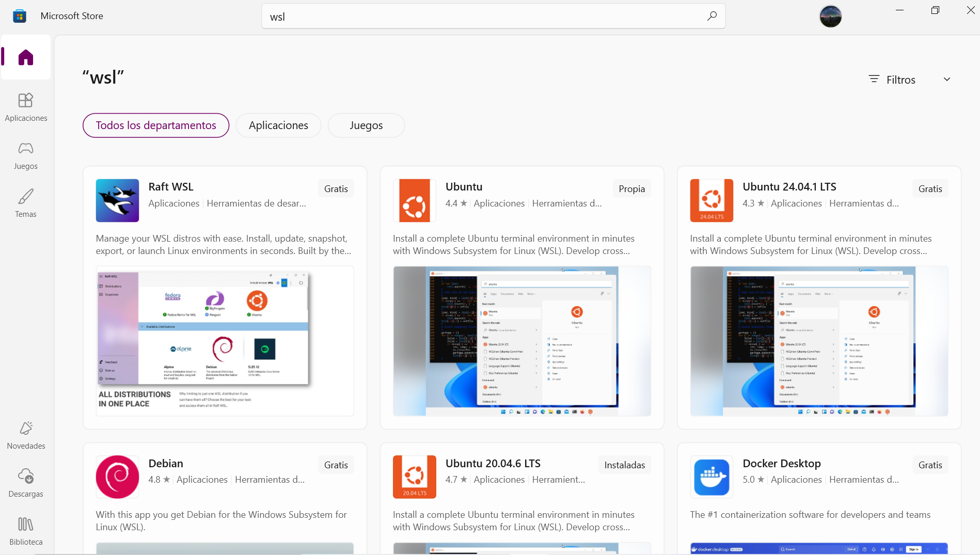The image size is (980, 555).
Task: Open the Raft WSL app icon
Action: tap(117, 200)
